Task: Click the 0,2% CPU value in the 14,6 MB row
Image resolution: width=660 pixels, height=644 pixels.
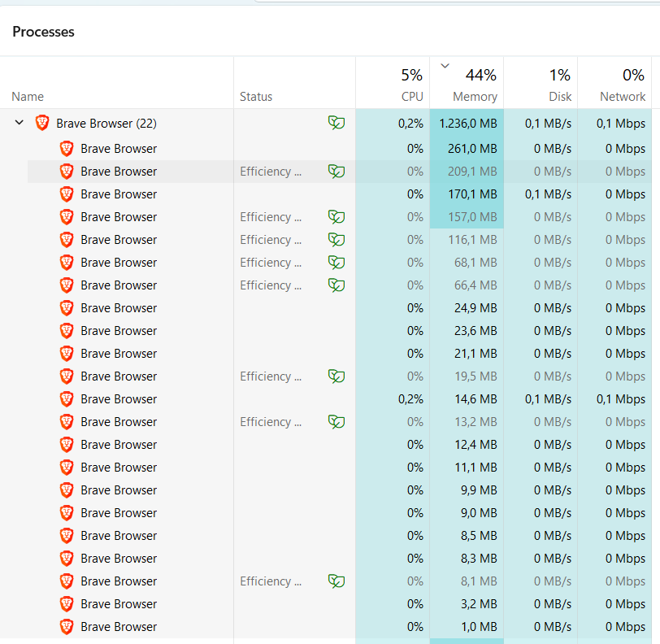Action: (x=410, y=399)
